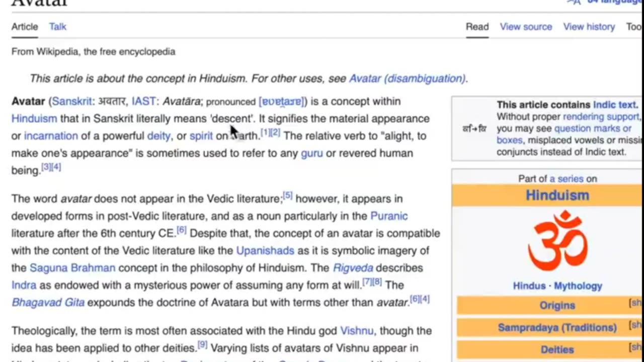The height and width of the screenshot is (362, 644).
Task: Open citation reference number 5
Action: 287,196
